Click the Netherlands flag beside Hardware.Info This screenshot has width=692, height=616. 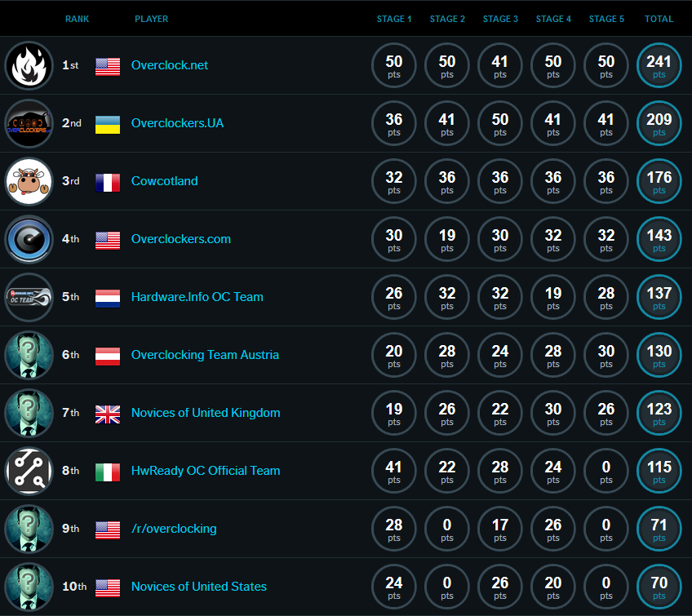point(108,299)
